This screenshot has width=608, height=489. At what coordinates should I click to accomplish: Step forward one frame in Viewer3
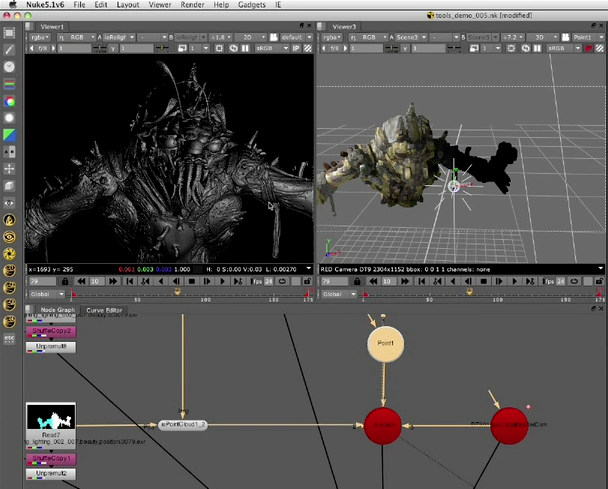tap(499, 281)
